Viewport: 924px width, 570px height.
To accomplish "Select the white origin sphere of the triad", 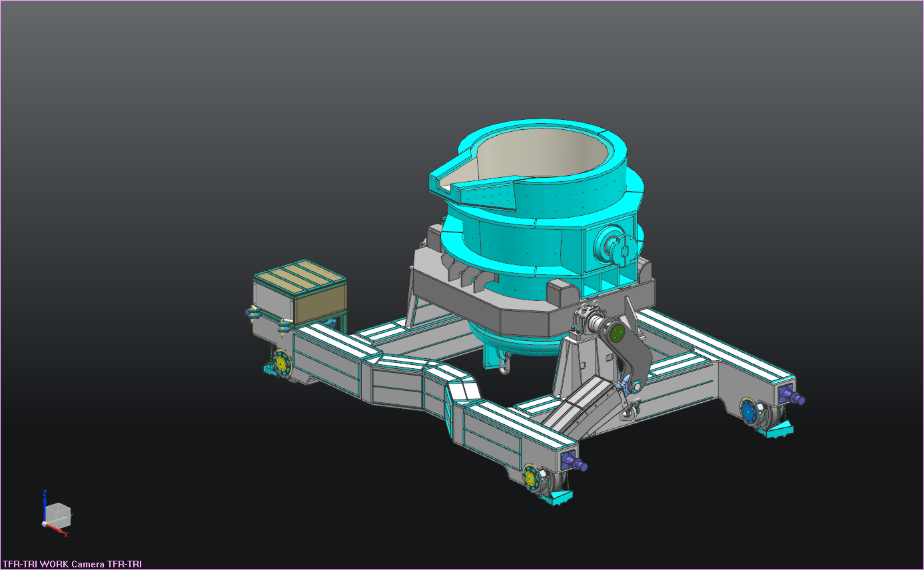I will [x=45, y=524].
